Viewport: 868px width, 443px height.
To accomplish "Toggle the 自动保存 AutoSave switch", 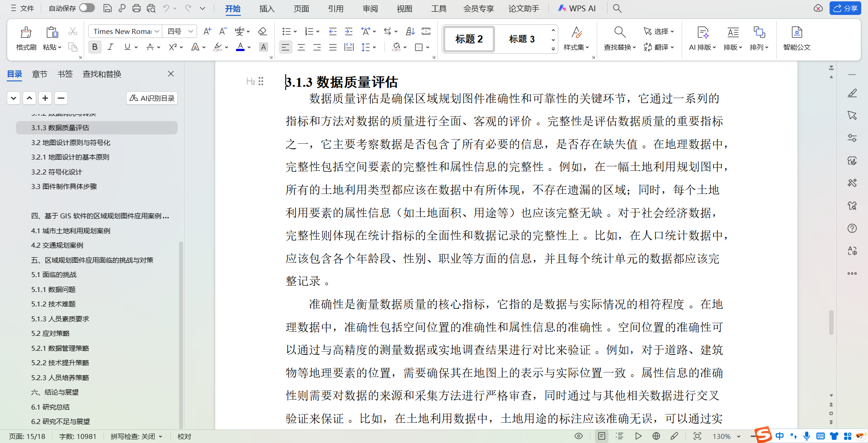I will click(x=86, y=8).
